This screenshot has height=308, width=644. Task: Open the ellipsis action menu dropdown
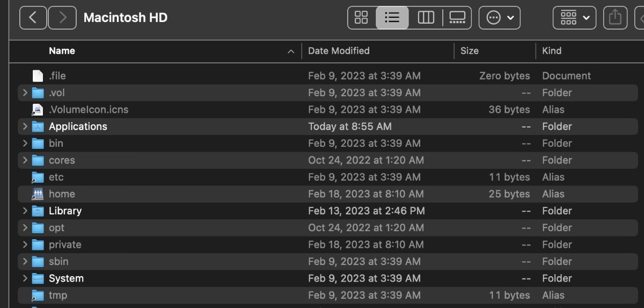click(499, 18)
